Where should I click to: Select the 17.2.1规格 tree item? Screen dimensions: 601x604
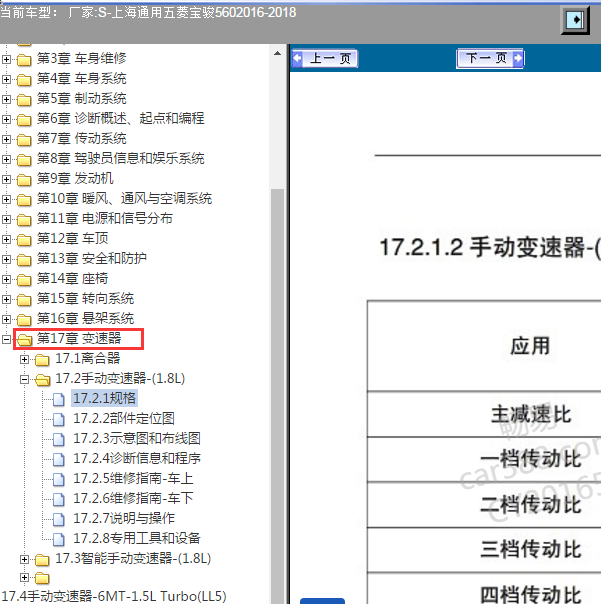[104, 398]
